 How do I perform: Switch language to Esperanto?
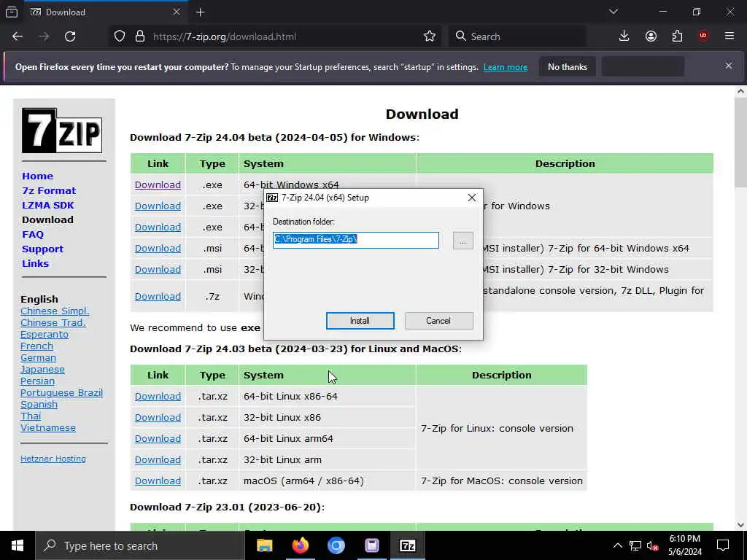44,334
